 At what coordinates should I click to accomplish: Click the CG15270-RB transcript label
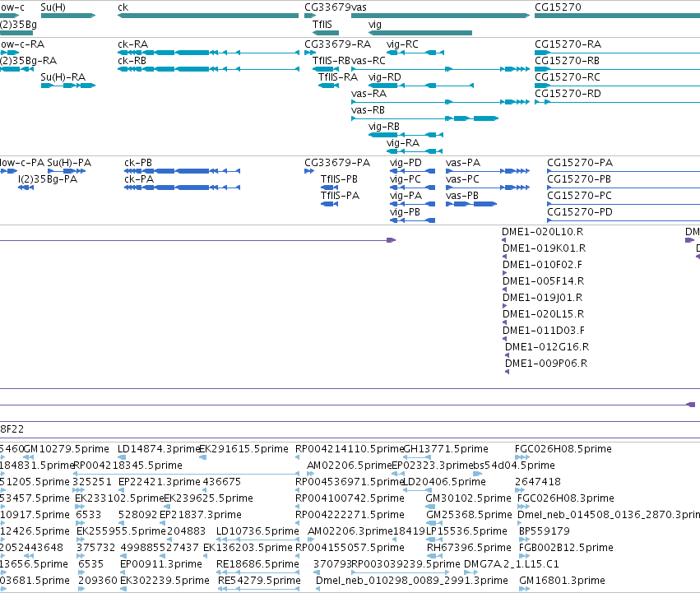[567, 61]
